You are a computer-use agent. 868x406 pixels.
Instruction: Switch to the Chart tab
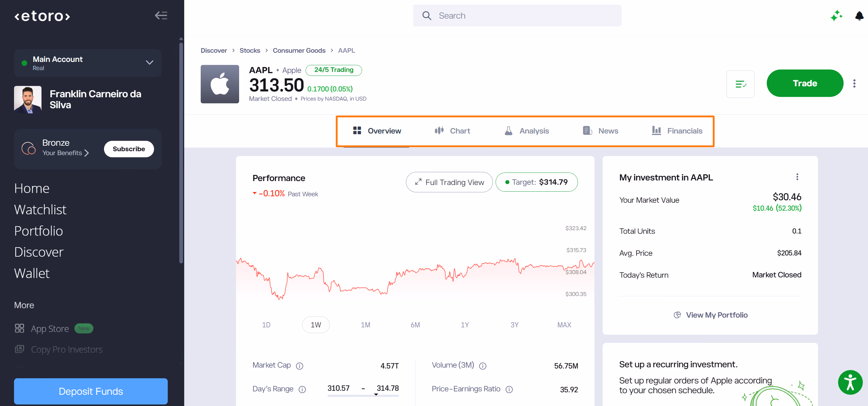pos(452,131)
